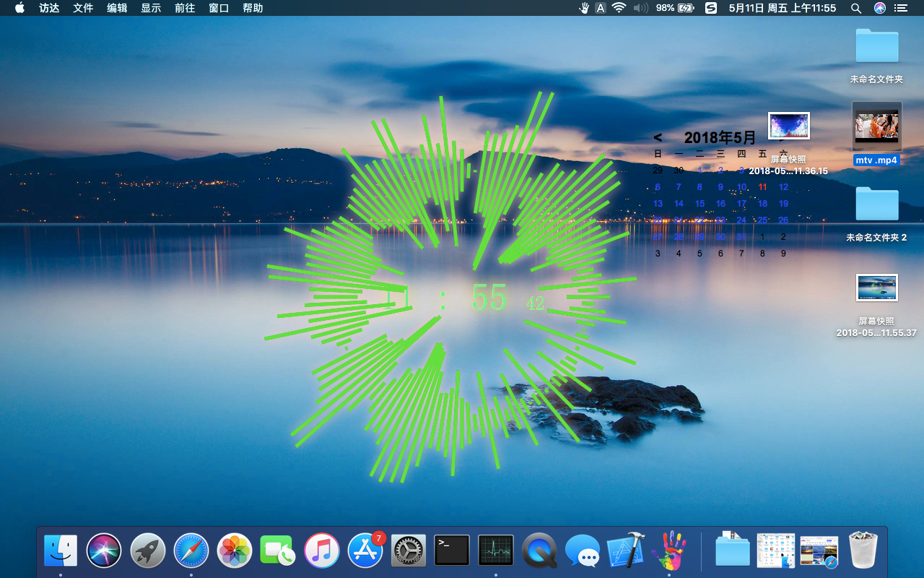Viewport: 924px width, 578px height.
Task: Open App Store with 7 badge
Action: coord(365,551)
